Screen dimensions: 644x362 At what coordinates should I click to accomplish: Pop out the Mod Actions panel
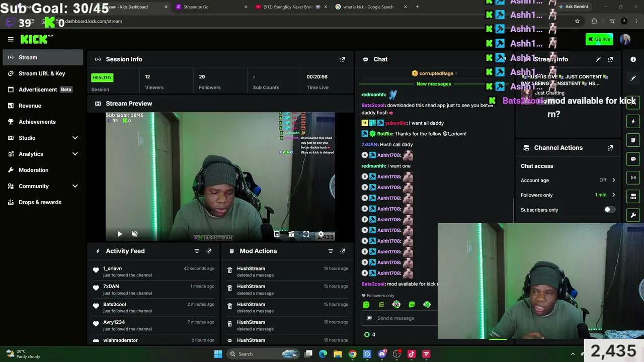(x=343, y=251)
